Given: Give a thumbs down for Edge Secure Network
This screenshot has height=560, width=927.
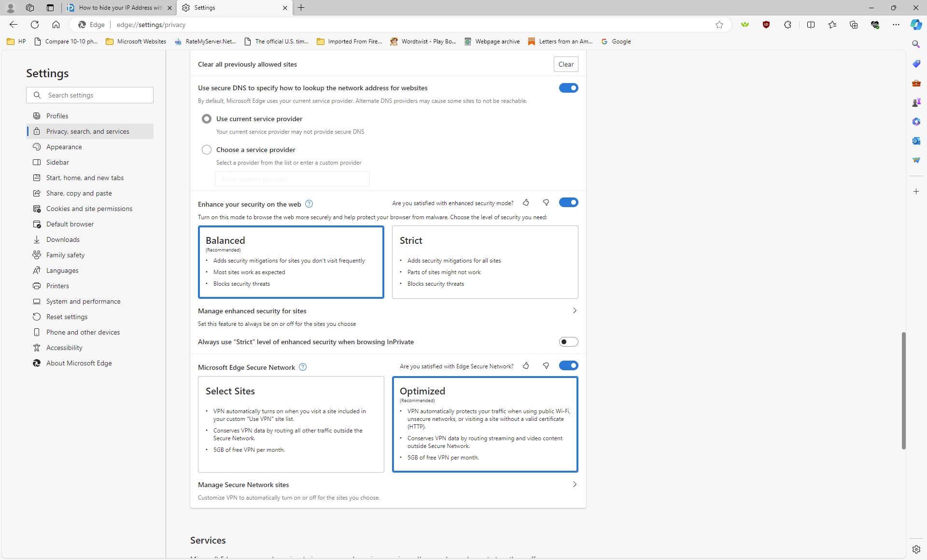Looking at the screenshot, I should click(x=546, y=366).
